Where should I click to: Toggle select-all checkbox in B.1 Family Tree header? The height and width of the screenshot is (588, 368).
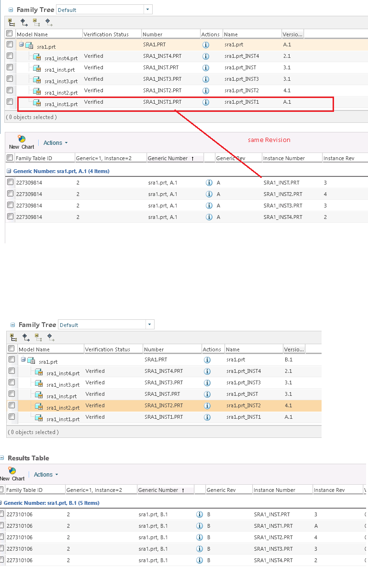11,348
